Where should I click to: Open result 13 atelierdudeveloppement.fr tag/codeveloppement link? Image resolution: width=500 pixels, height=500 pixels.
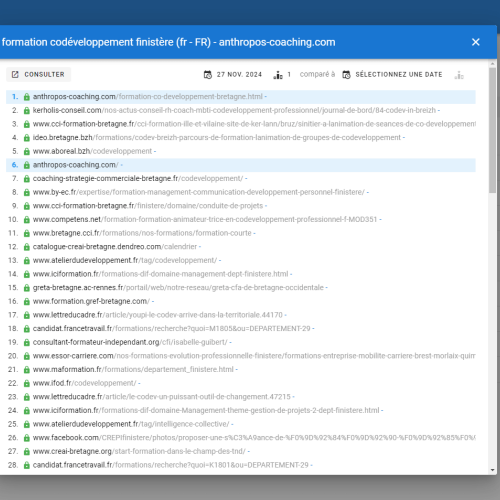click(x=125, y=260)
